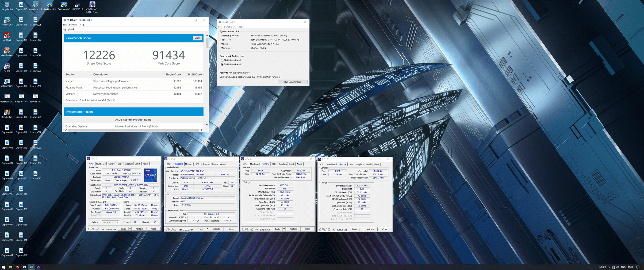This screenshot has width=644, height=270.
Task: Click the ENG language indicator in taskbar
Action: 623,267
